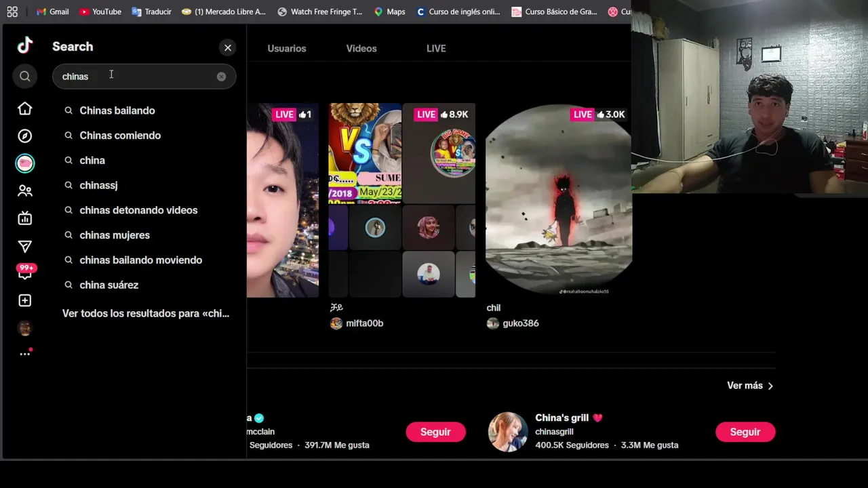The width and height of the screenshot is (868, 488).
Task: Open the More three-dots icon
Action: pos(25,353)
